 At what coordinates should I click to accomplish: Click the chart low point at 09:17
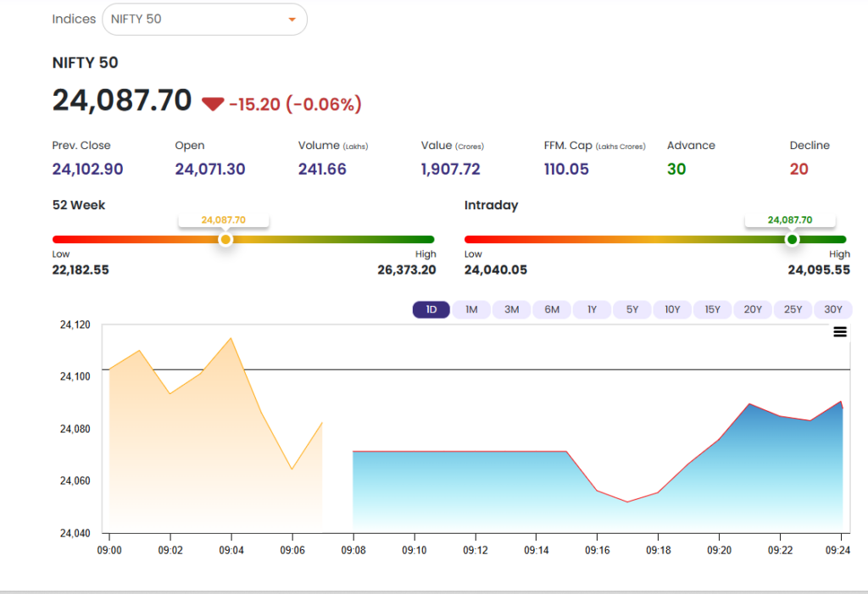pos(627,502)
